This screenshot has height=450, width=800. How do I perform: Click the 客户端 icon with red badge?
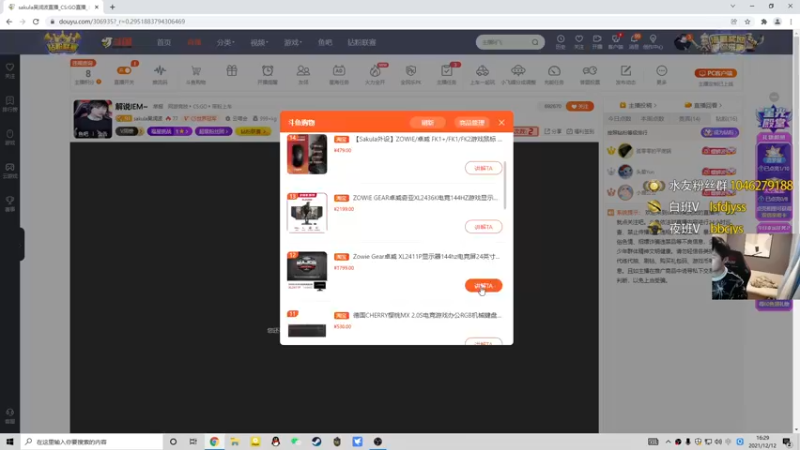(615, 42)
